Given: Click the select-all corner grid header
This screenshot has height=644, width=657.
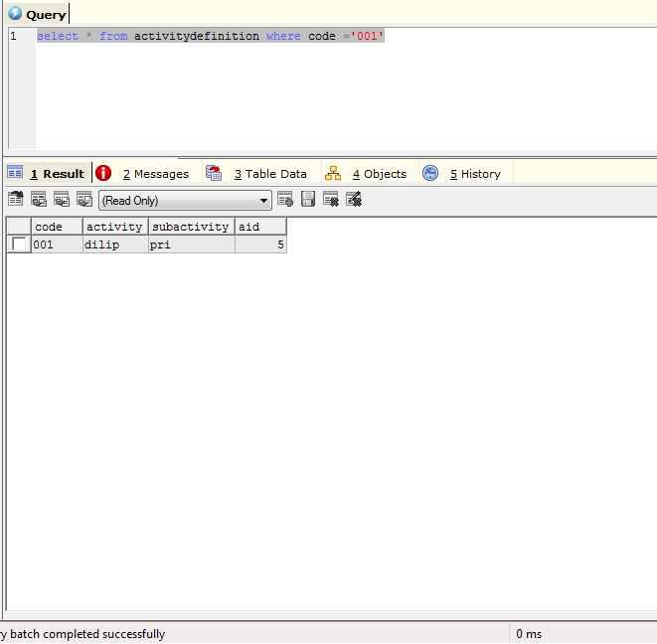Looking at the screenshot, I should click(19, 227).
